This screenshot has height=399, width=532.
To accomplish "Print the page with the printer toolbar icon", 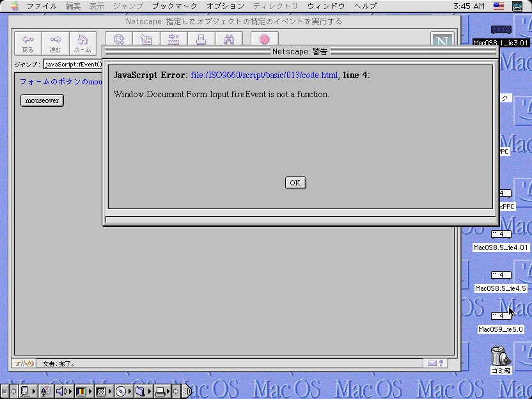I will 201,40.
